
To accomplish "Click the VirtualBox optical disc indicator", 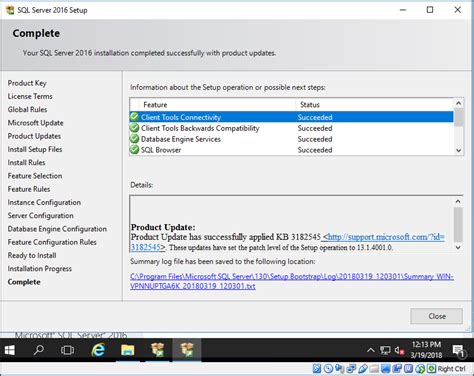I will [x=328, y=368].
